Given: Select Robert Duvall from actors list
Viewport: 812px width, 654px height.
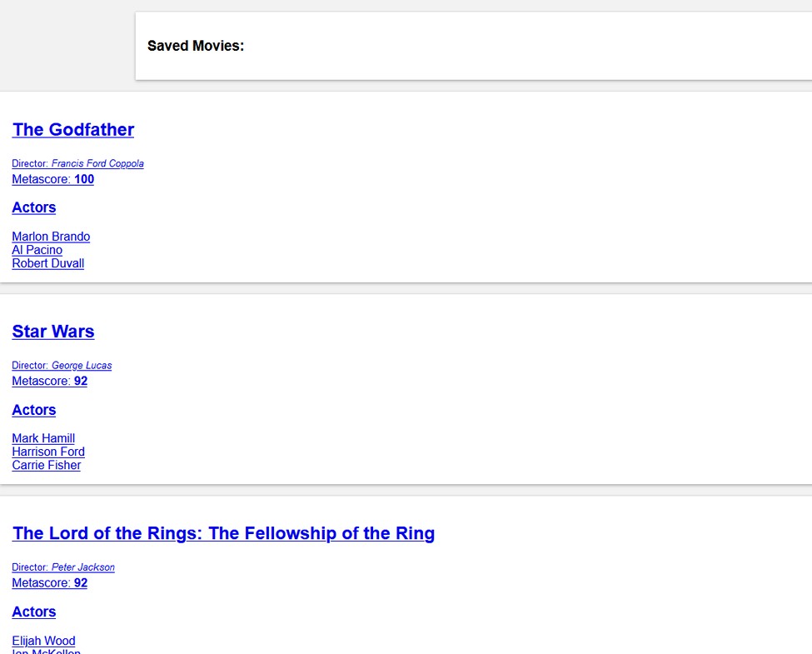Looking at the screenshot, I should pyautogui.click(x=48, y=263).
